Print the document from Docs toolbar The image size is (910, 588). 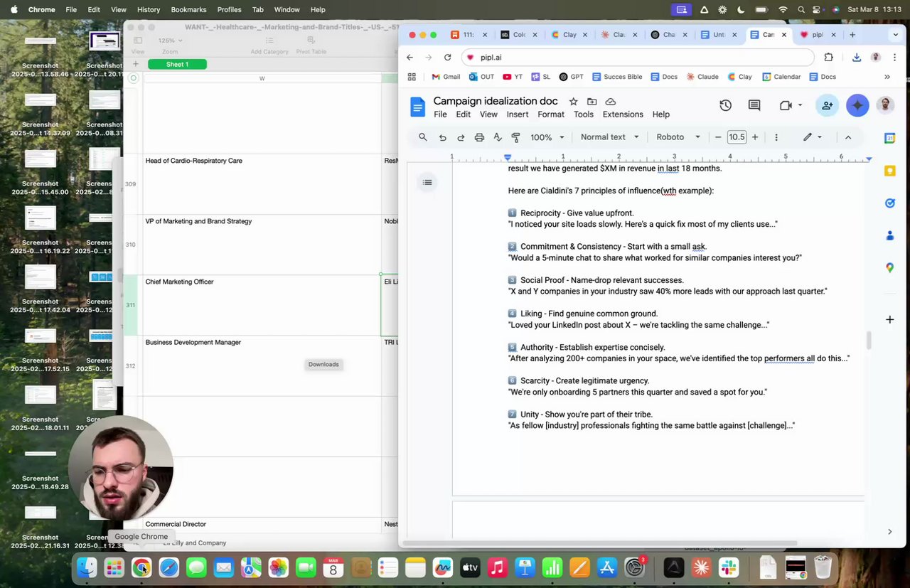point(479,137)
